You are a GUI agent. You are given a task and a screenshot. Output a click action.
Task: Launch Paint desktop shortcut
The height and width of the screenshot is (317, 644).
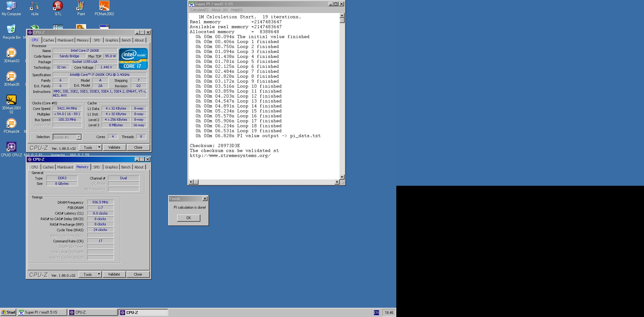coord(81,8)
